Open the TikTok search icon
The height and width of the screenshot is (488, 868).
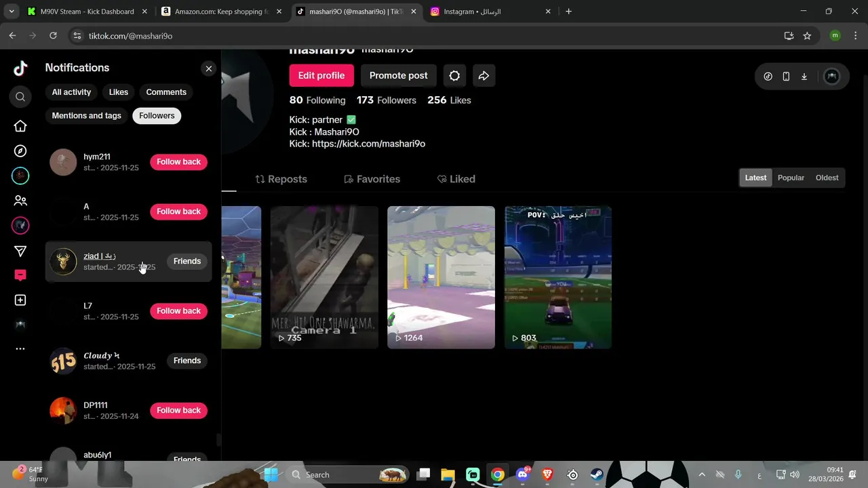pos(20,97)
